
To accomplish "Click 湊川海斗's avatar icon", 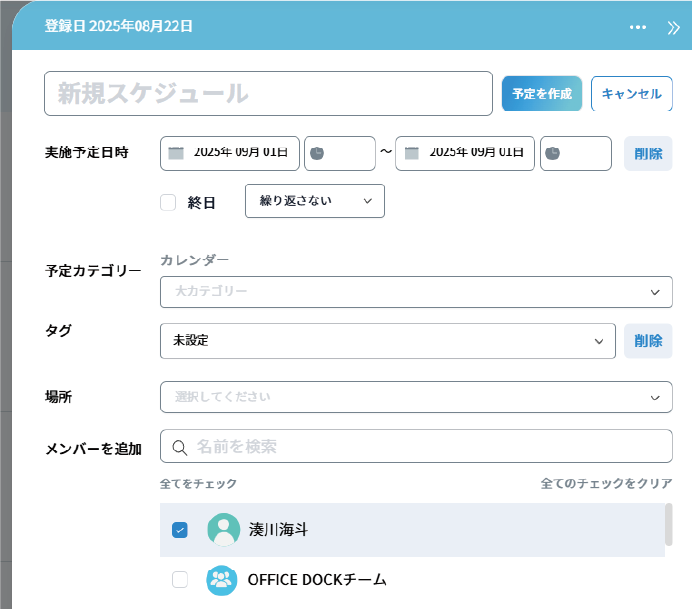I will 223,530.
